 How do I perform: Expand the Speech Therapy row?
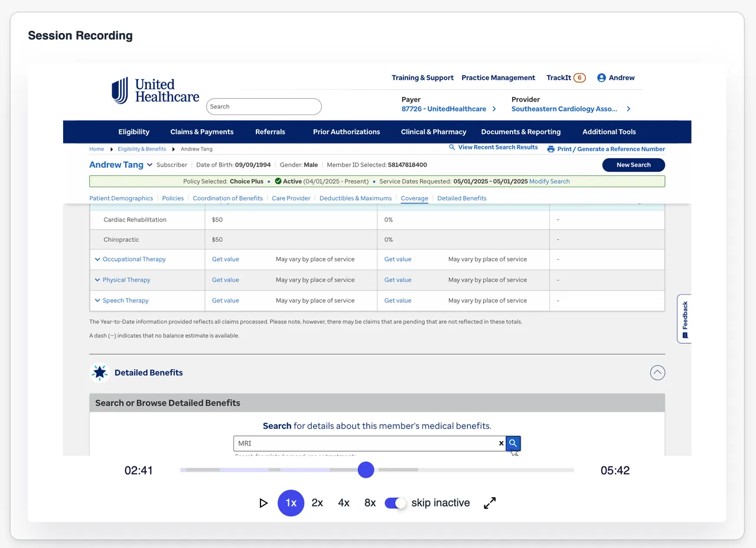pos(97,301)
